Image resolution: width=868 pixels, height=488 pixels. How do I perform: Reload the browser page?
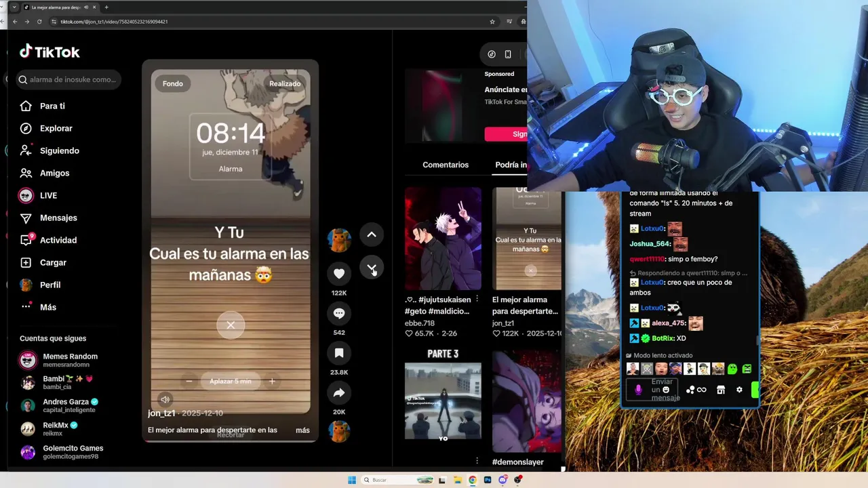pos(39,22)
